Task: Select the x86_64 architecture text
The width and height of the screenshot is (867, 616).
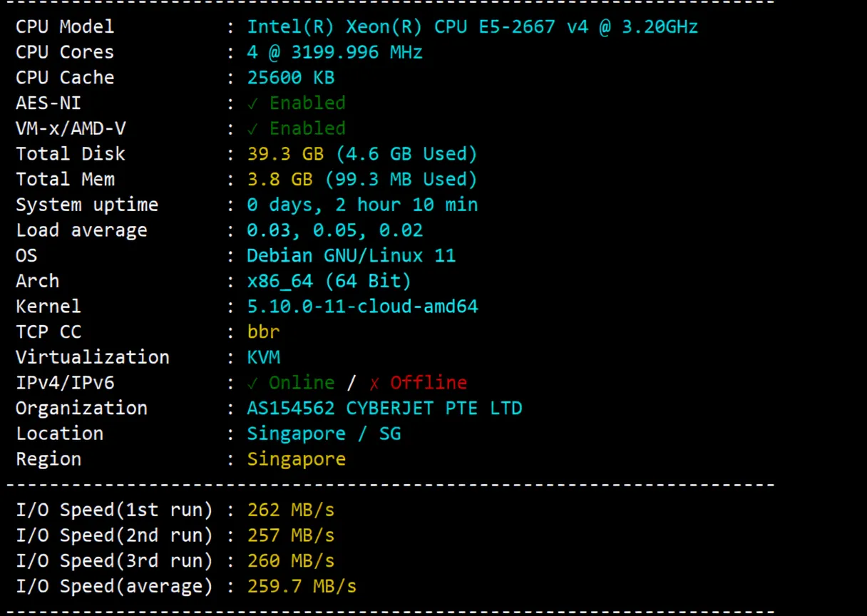Action: (x=329, y=281)
